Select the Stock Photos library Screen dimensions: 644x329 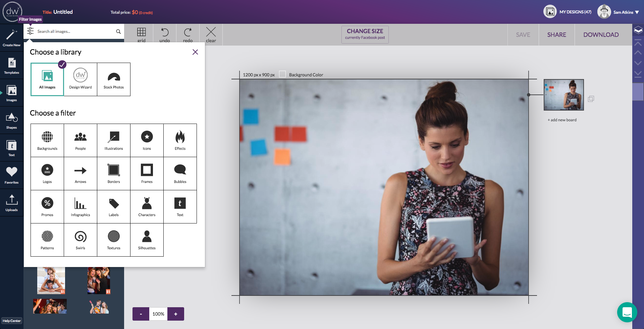click(x=114, y=79)
